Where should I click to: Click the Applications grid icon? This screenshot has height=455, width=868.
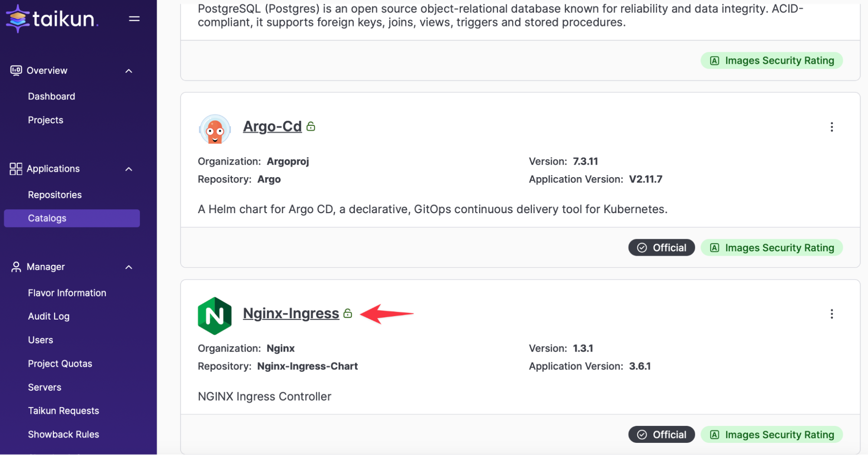[x=16, y=169]
